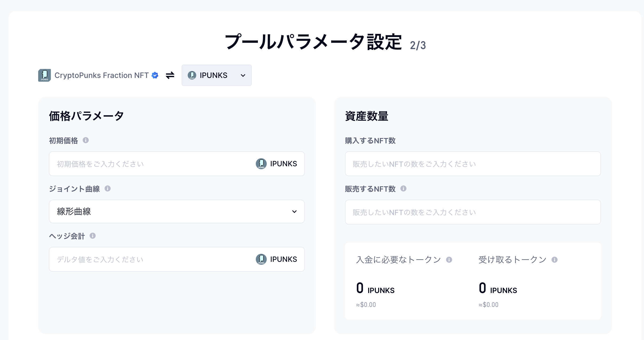Click the info icon beside 受け取るトークン

pyautogui.click(x=555, y=260)
